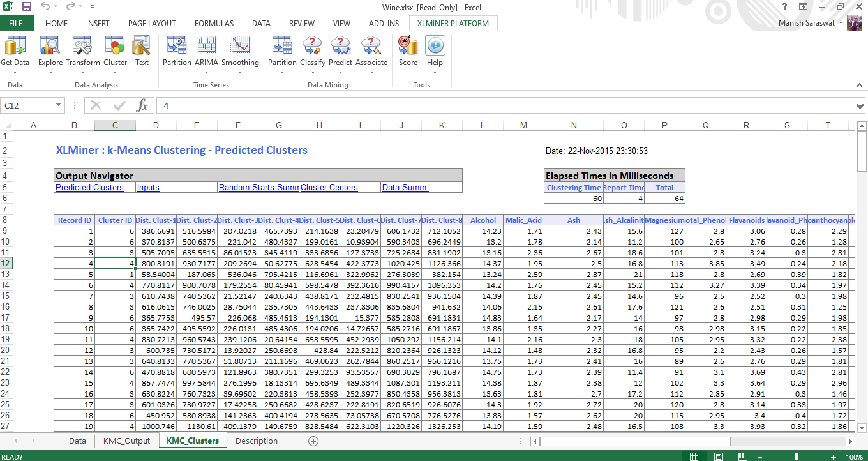This screenshot has height=461, width=868.
Task: Switch to the KMC_Output sheet tab
Action: click(126, 441)
